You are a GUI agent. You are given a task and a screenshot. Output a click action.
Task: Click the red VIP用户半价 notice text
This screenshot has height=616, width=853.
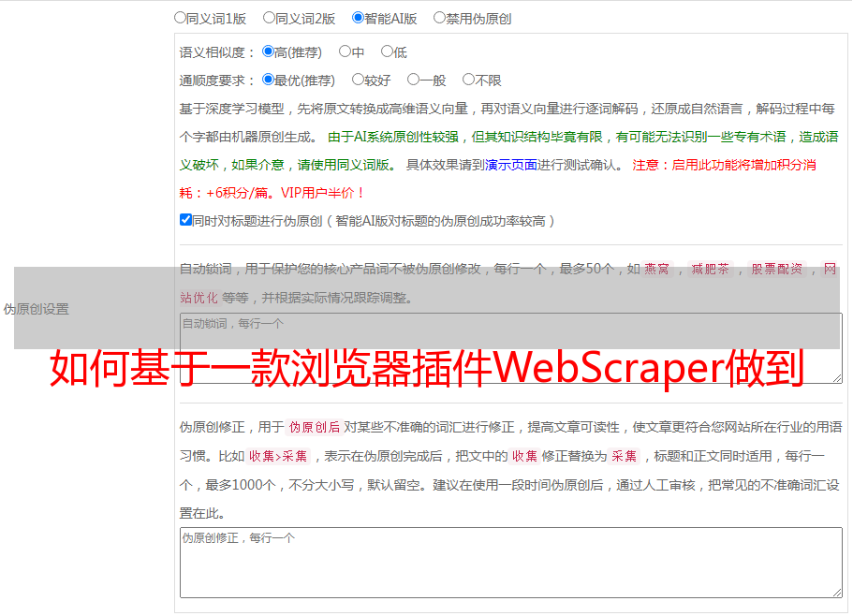(x=322, y=193)
